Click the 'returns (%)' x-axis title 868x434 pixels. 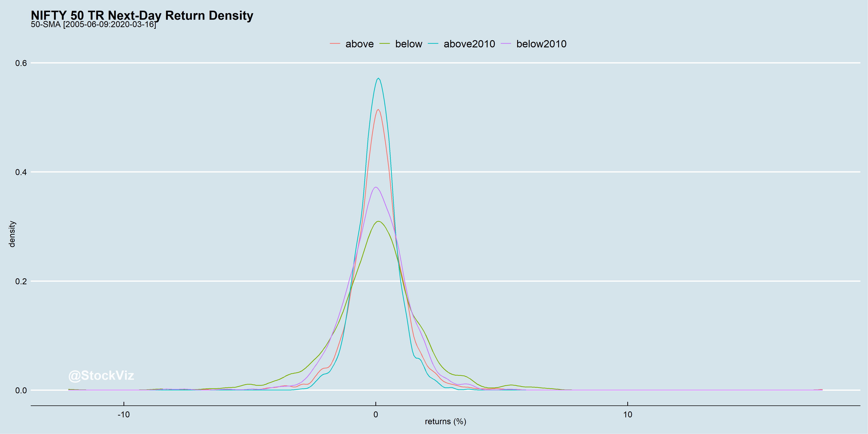[x=445, y=422]
